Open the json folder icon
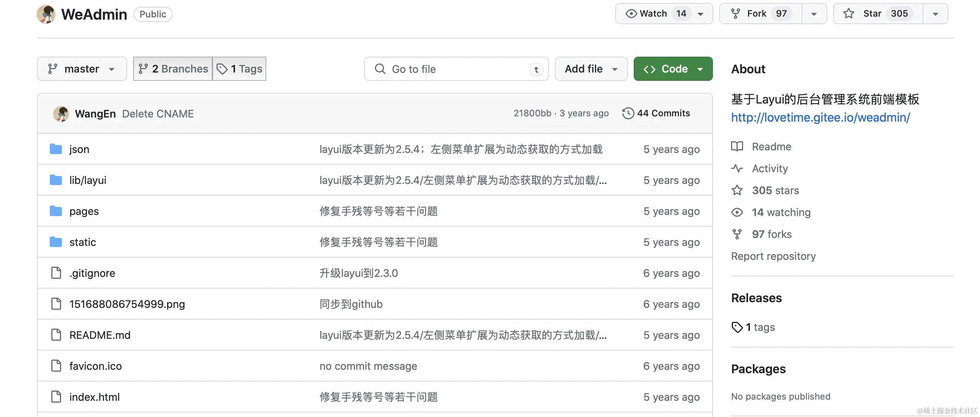This screenshot has width=980, height=417. coord(56,149)
